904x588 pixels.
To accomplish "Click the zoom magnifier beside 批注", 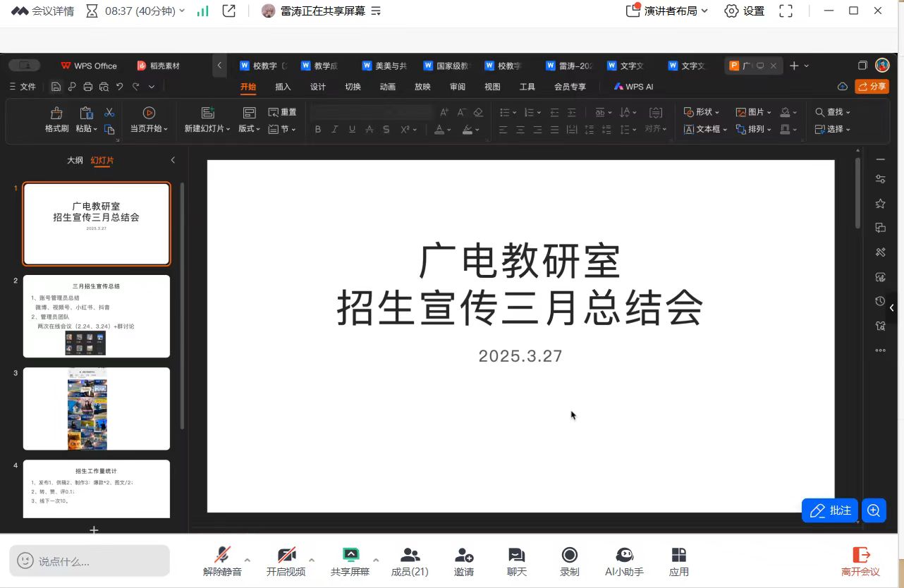I will pos(874,510).
